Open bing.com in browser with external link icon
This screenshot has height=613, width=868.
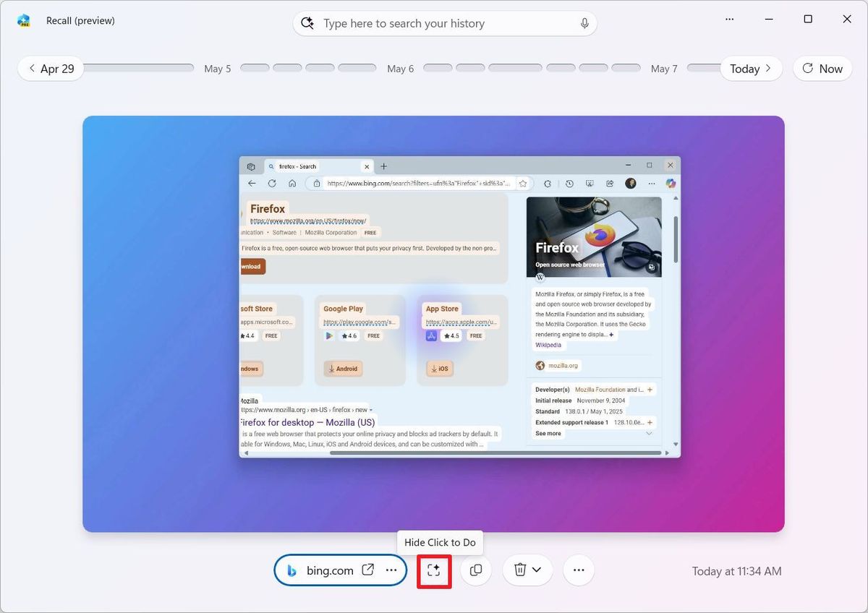coord(368,570)
